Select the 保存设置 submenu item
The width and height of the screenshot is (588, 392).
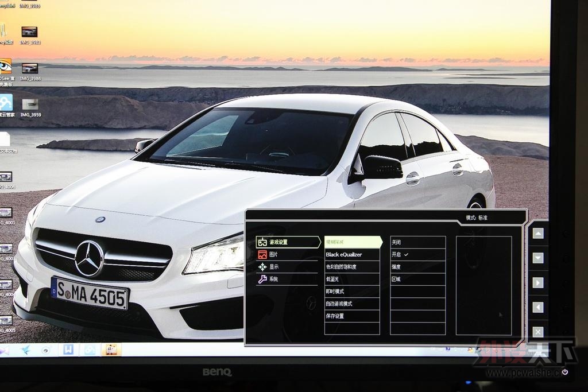[x=352, y=316]
